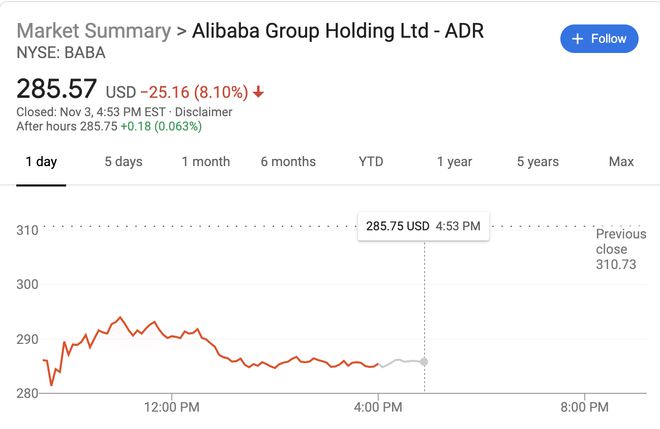Switch to the 5 days tab
Image resolution: width=660 pixels, height=429 pixels.
(123, 162)
